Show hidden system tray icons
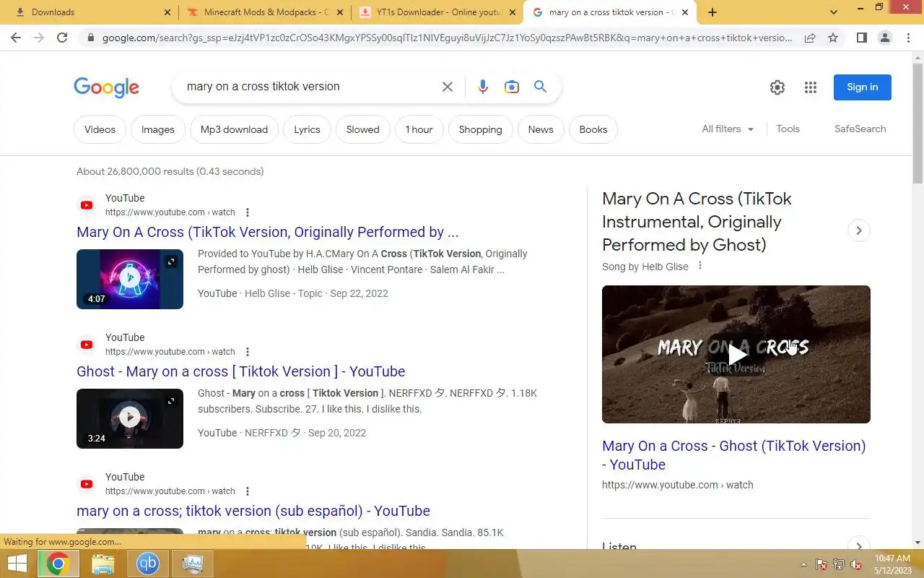Viewport: 924px width, 578px height. [803, 564]
